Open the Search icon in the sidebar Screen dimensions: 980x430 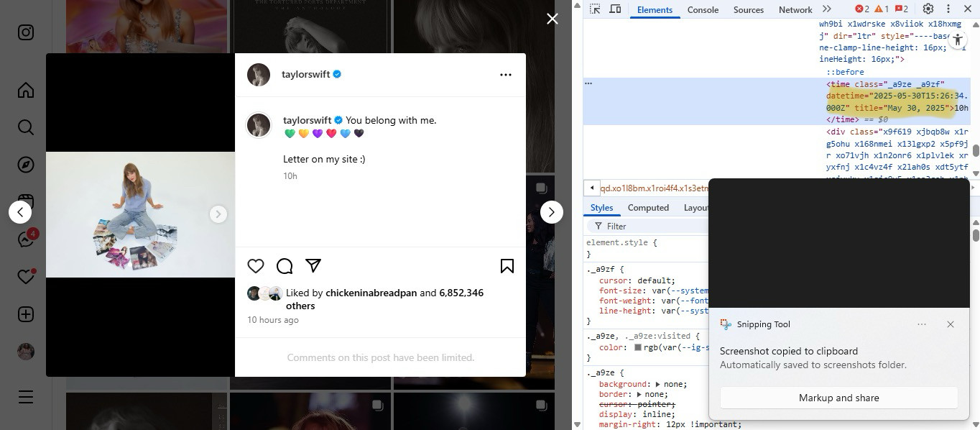[x=26, y=127]
